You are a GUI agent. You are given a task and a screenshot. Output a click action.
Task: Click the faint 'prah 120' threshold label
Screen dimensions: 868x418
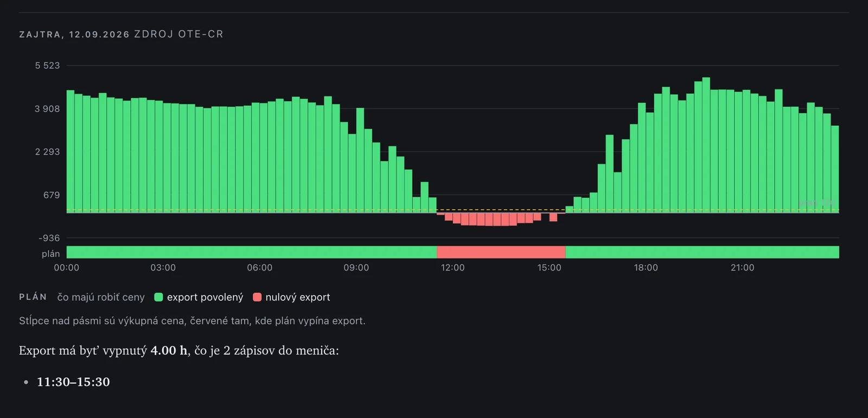818,203
